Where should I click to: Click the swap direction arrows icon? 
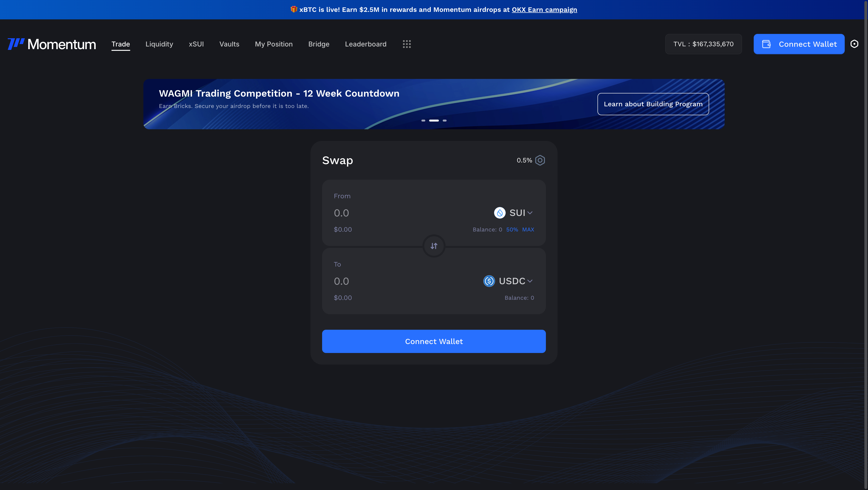click(434, 246)
